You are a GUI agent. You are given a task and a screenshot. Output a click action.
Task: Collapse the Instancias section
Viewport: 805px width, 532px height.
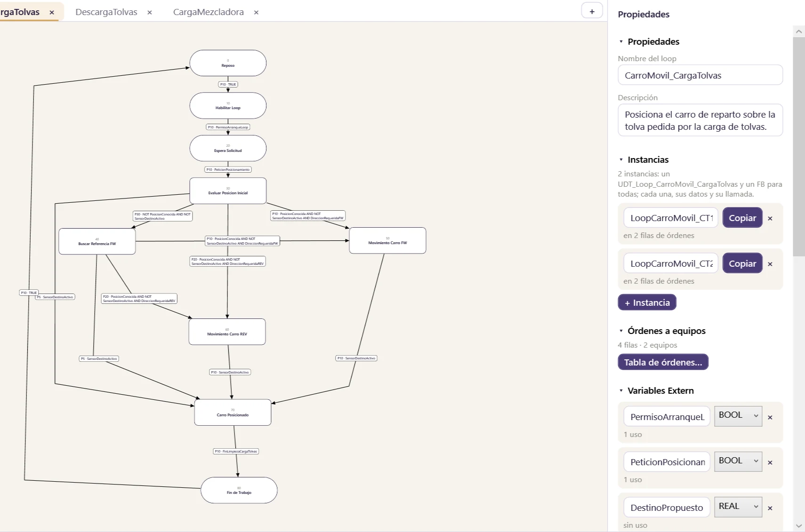tap(621, 160)
